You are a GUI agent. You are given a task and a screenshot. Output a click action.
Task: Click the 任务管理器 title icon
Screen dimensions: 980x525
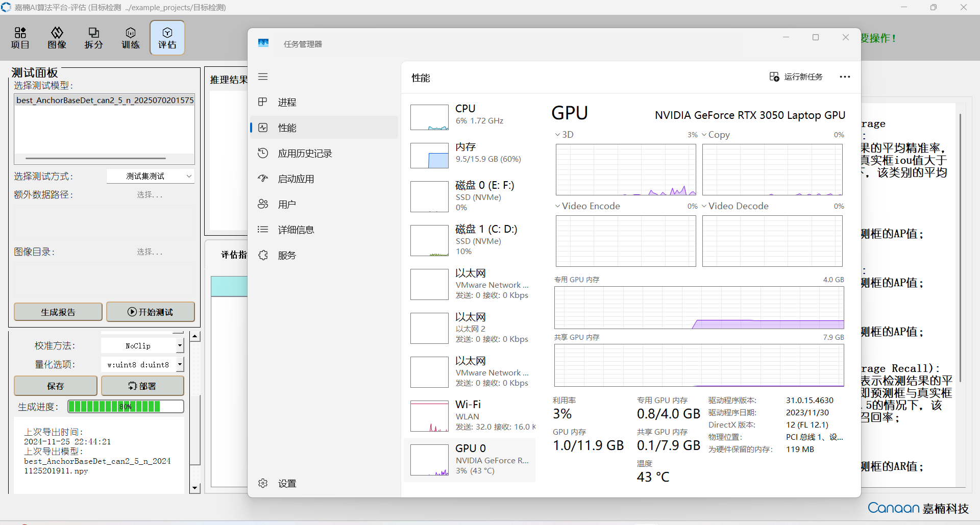[x=263, y=43]
